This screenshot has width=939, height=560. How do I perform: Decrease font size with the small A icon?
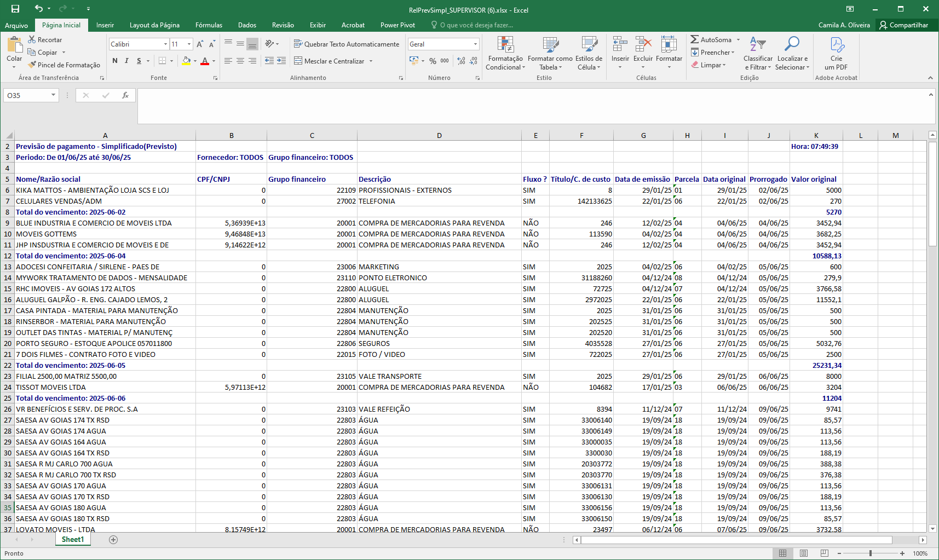[x=212, y=44]
